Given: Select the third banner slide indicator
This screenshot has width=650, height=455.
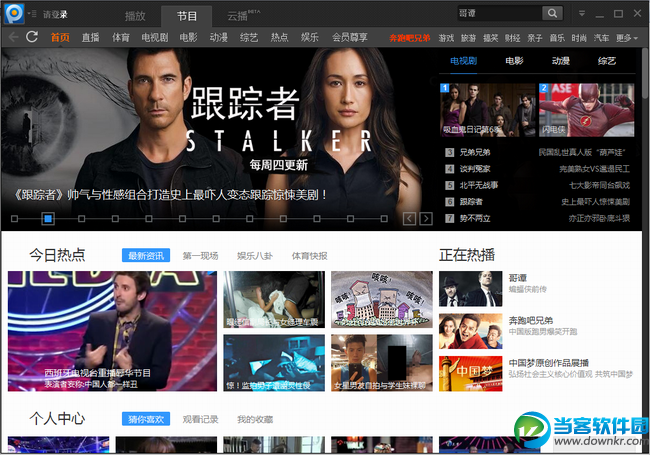Looking at the screenshot, I should click(x=82, y=218).
